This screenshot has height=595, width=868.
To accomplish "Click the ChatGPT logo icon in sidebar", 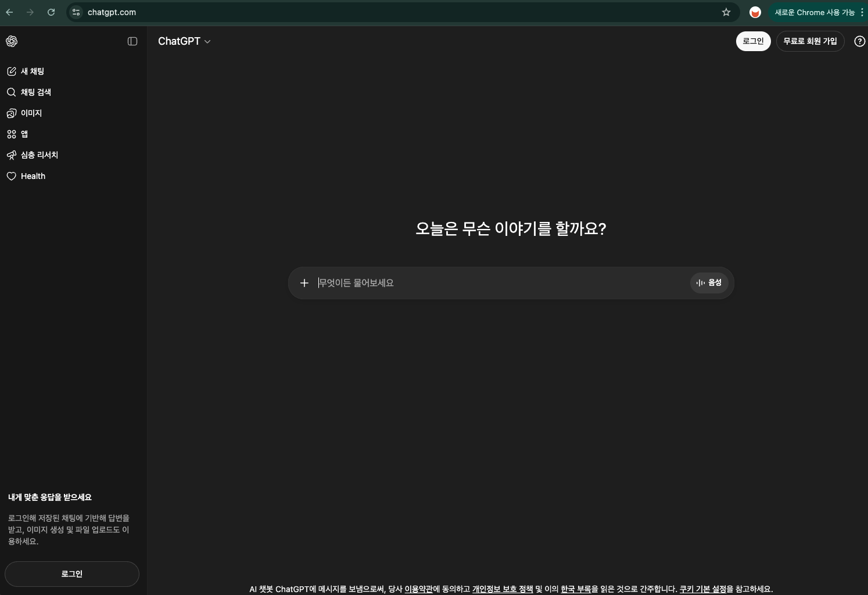I will [12, 41].
